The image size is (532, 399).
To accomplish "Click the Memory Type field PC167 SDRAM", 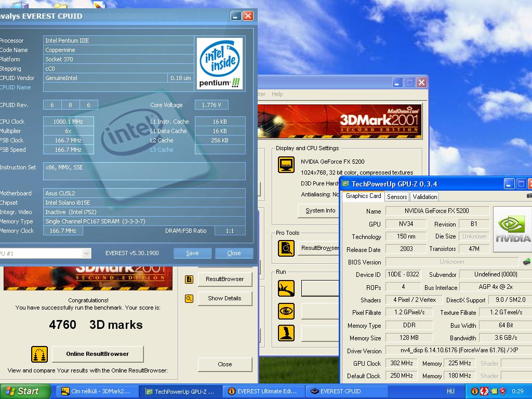I will point(144,221).
